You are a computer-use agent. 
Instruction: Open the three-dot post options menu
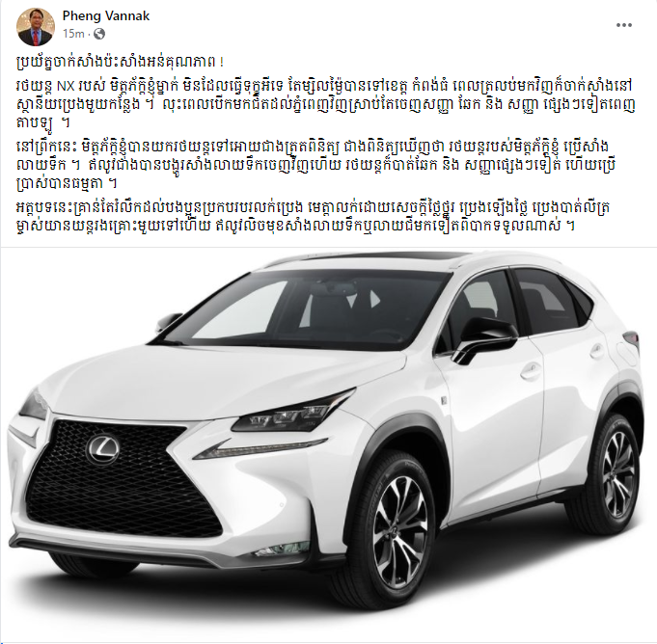pyautogui.click(x=623, y=25)
